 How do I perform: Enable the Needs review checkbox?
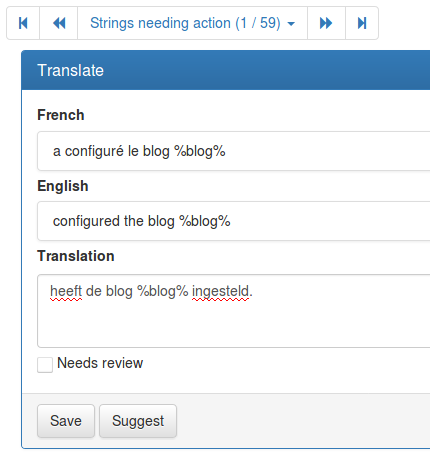pos(45,364)
